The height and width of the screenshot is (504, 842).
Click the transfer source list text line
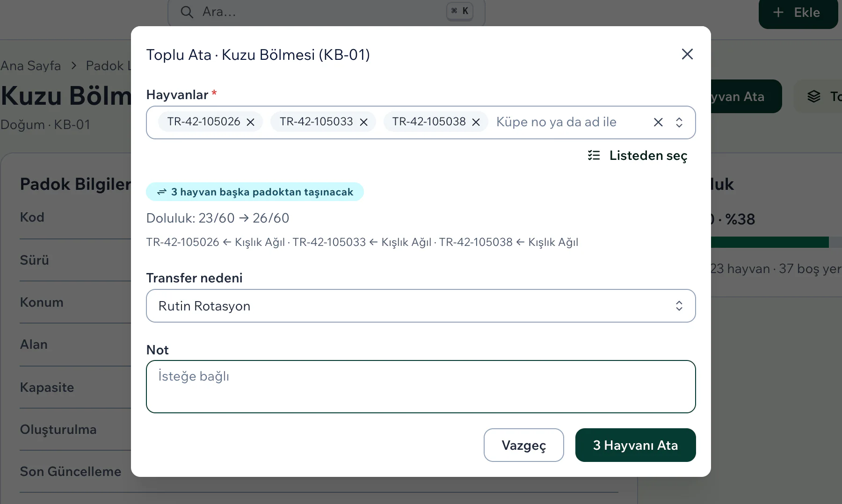pos(363,242)
